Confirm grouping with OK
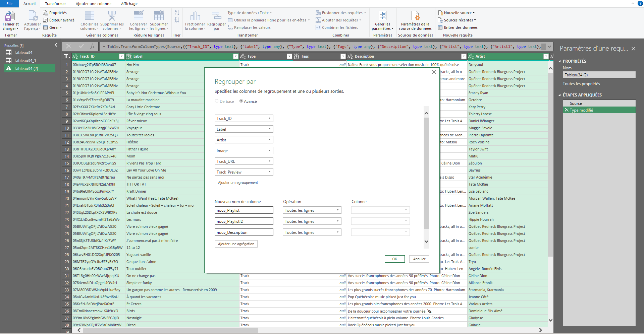Image resolution: width=644 pixels, height=334 pixels. point(395,259)
